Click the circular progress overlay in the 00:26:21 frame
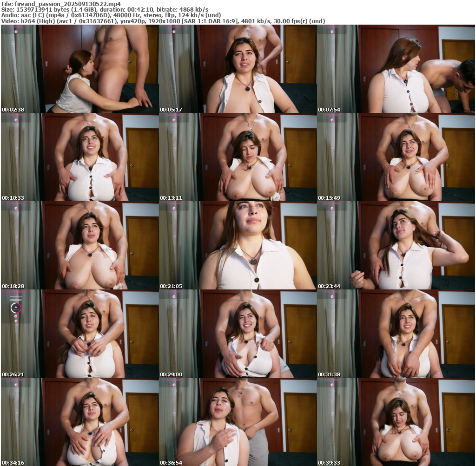This screenshot has height=466, width=476. click(16, 307)
